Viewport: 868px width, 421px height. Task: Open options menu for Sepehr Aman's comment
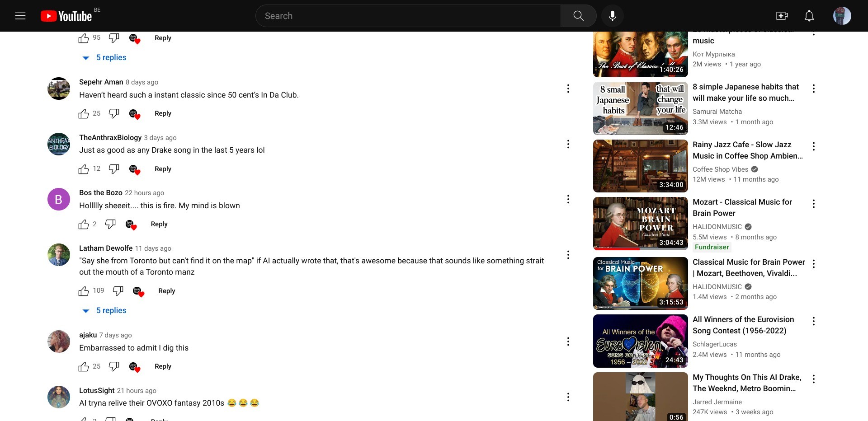[x=568, y=89]
